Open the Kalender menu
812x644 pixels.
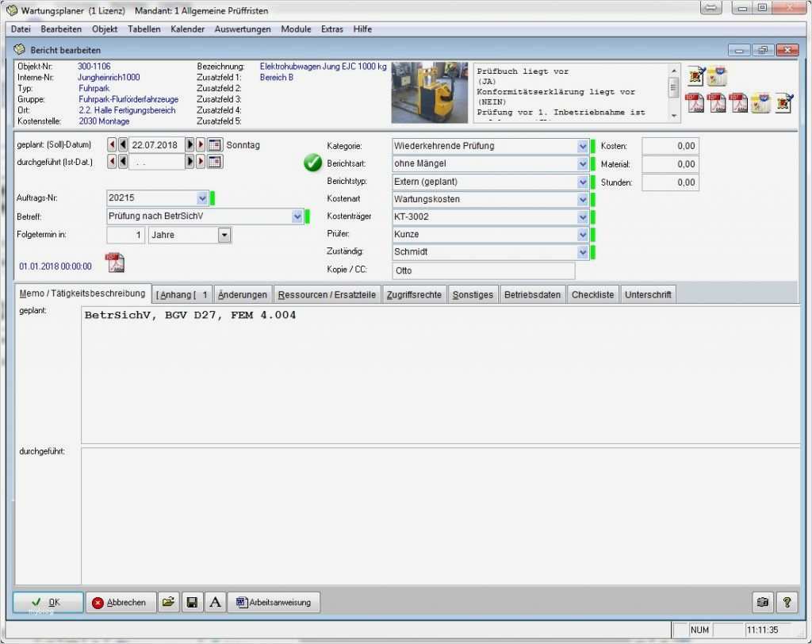[187, 29]
